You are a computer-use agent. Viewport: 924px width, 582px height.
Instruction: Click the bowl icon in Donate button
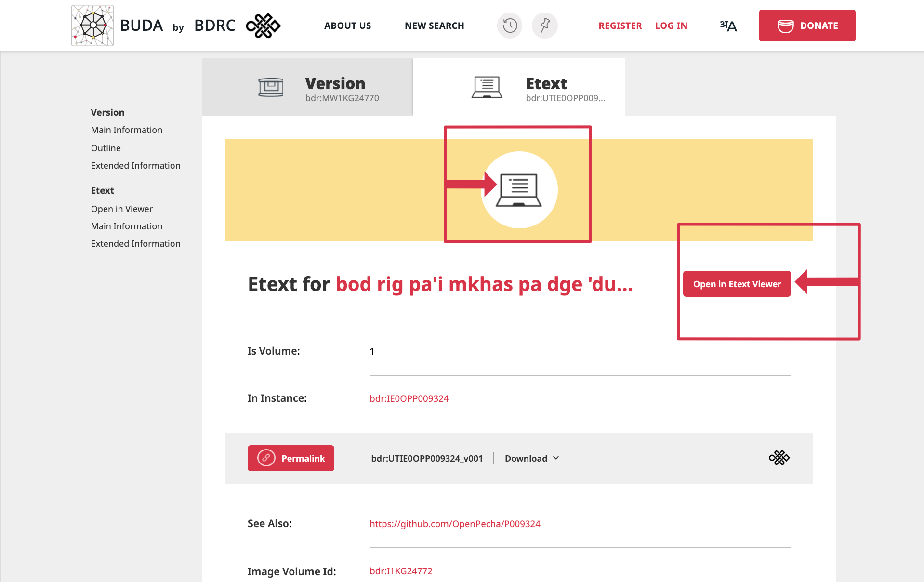tap(785, 26)
